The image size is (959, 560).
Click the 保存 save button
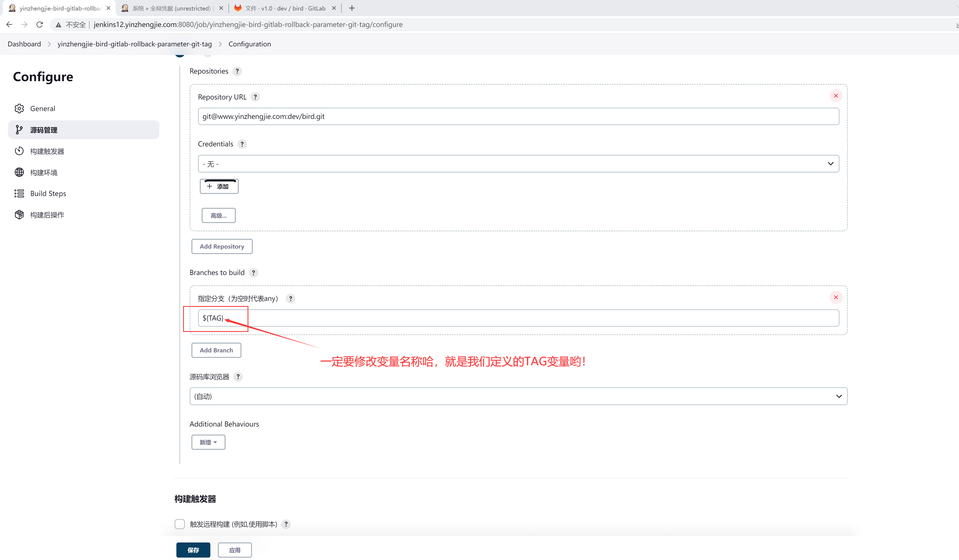[193, 550]
